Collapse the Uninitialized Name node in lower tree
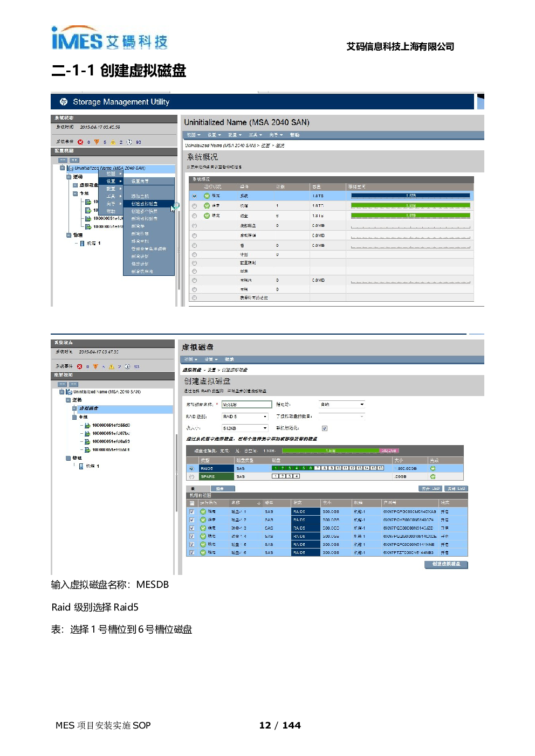 tap(62, 392)
